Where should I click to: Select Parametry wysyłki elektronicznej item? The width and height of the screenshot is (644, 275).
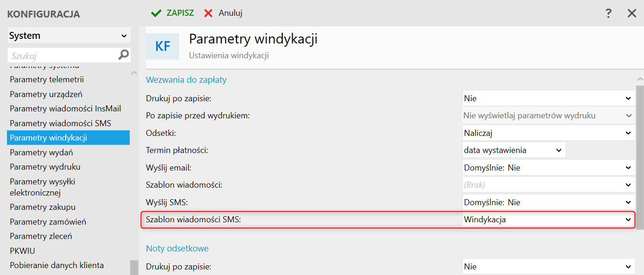click(x=43, y=187)
